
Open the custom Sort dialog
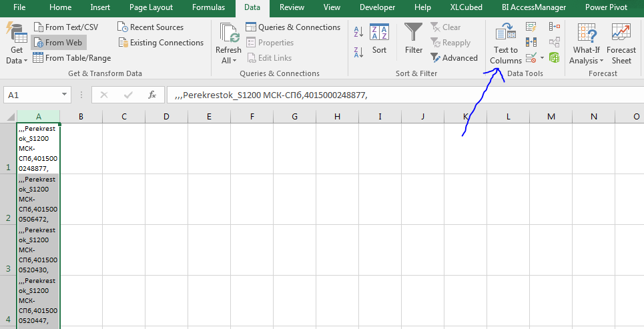click(x=379, y=39)
